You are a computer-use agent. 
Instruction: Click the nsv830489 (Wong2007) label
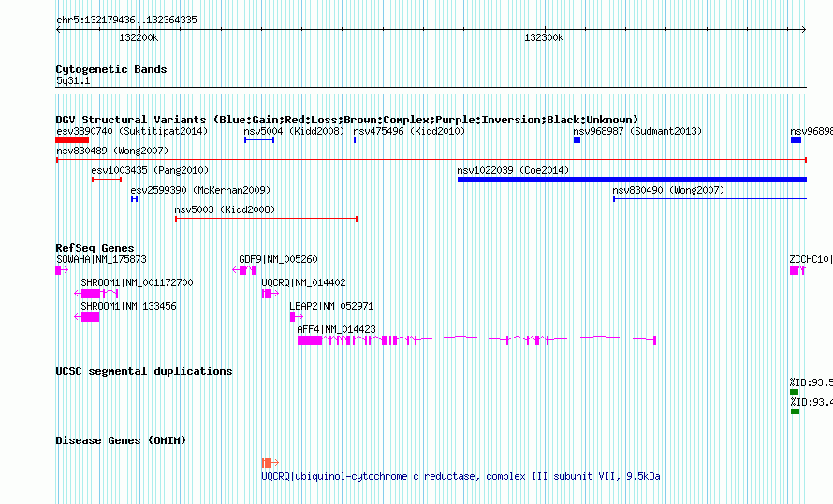coord(112,151)
